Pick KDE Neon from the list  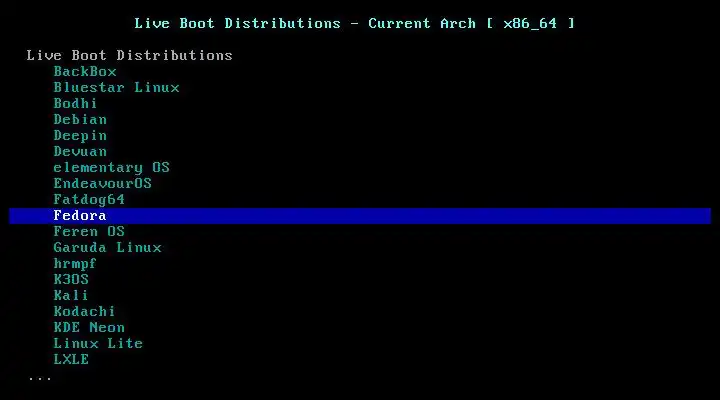(x=89, y=328)
